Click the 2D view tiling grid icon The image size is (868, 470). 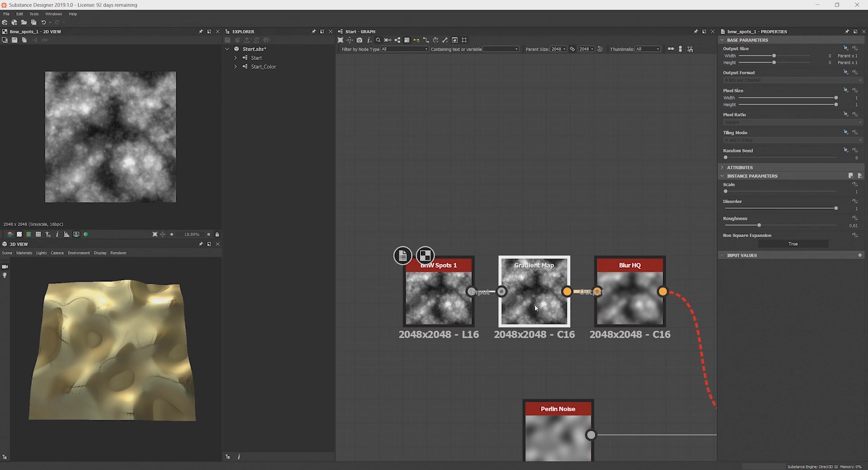pyautogui.click(x=38, y=234)
